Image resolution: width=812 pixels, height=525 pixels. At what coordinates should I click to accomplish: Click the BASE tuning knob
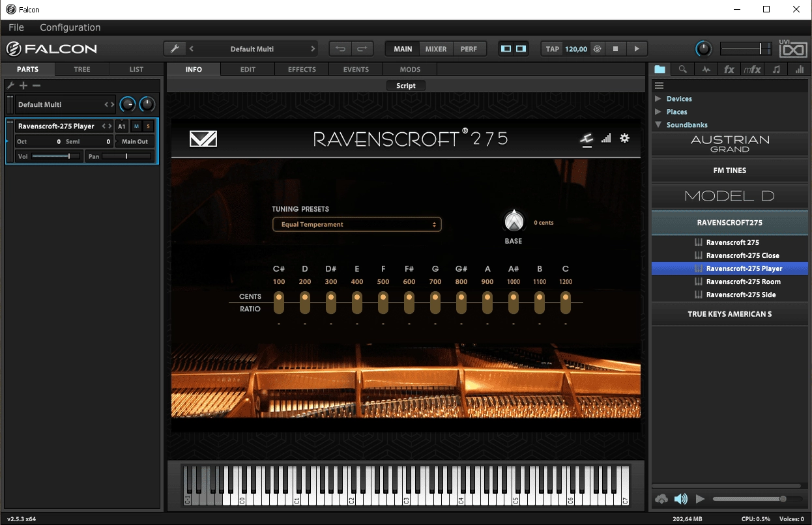pyautogui.click(x=514, y=221)
